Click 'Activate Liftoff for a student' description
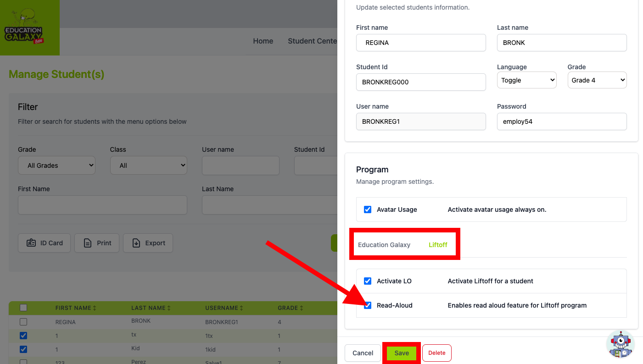Screen dimensions: 643x364 point(490,281)
